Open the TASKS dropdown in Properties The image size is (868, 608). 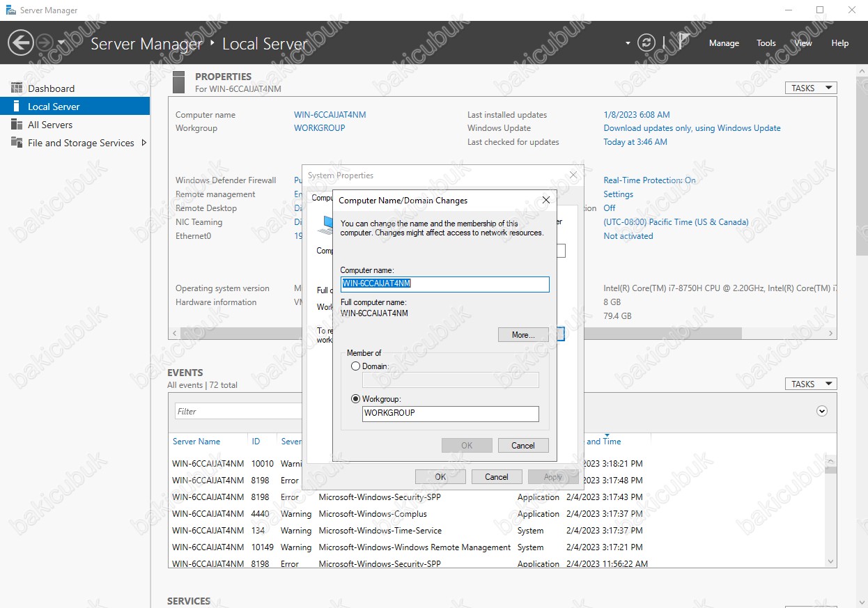pos(811,88)
